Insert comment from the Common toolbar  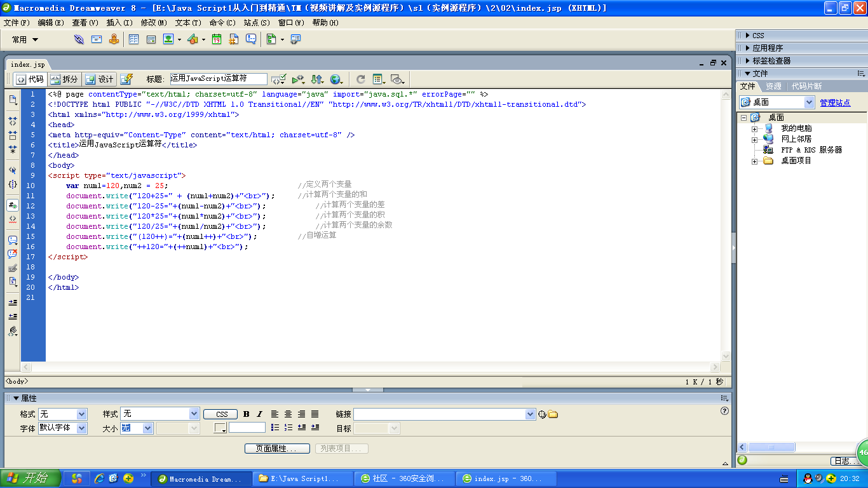tap(251, 39)
